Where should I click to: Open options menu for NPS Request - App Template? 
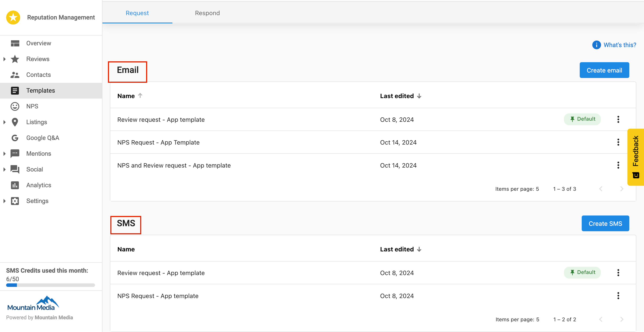click(x=618, y=142)
